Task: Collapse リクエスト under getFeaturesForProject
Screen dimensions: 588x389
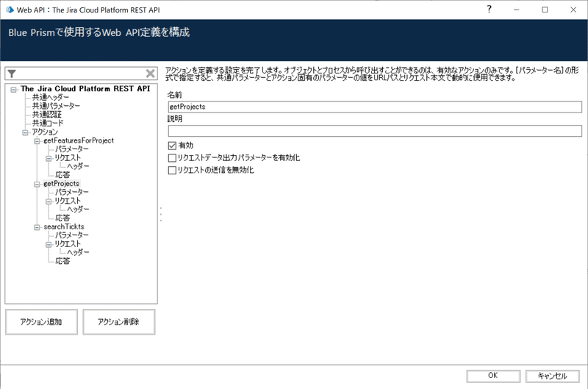Action: (x=49, y=159)
